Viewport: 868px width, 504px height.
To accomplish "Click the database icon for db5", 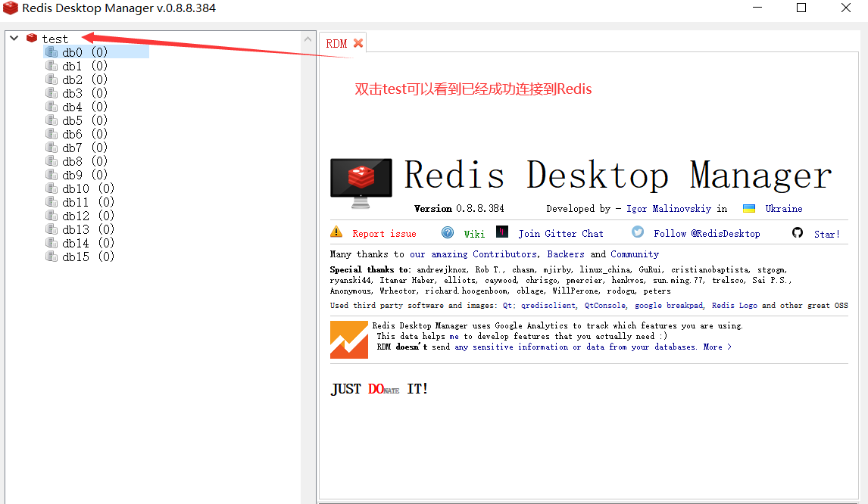I will coord(52,120).
